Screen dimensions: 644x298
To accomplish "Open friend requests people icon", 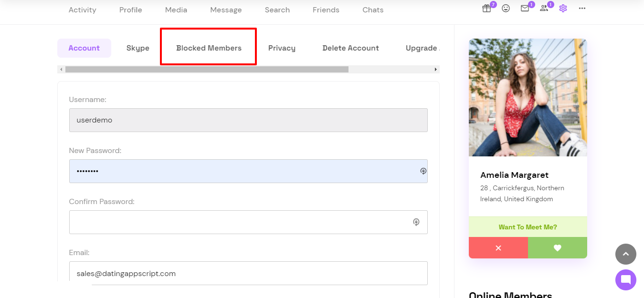I will 544,9.
